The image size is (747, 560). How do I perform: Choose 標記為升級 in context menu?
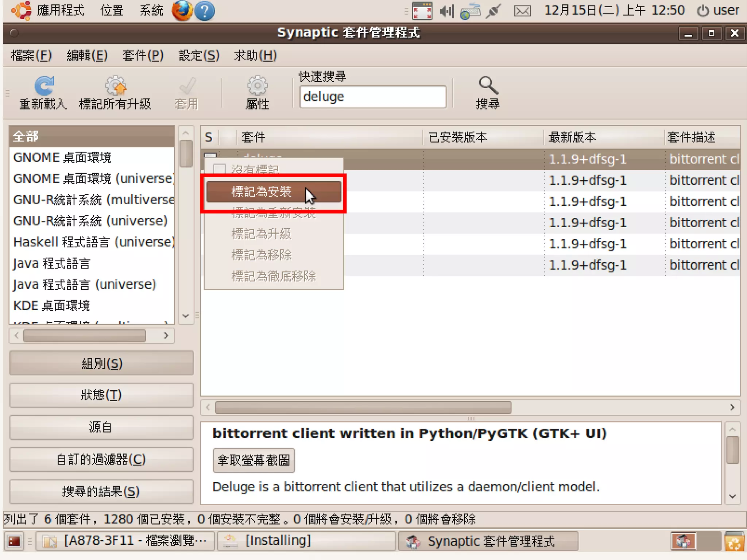pyautogui.click(x=274, y=234)
